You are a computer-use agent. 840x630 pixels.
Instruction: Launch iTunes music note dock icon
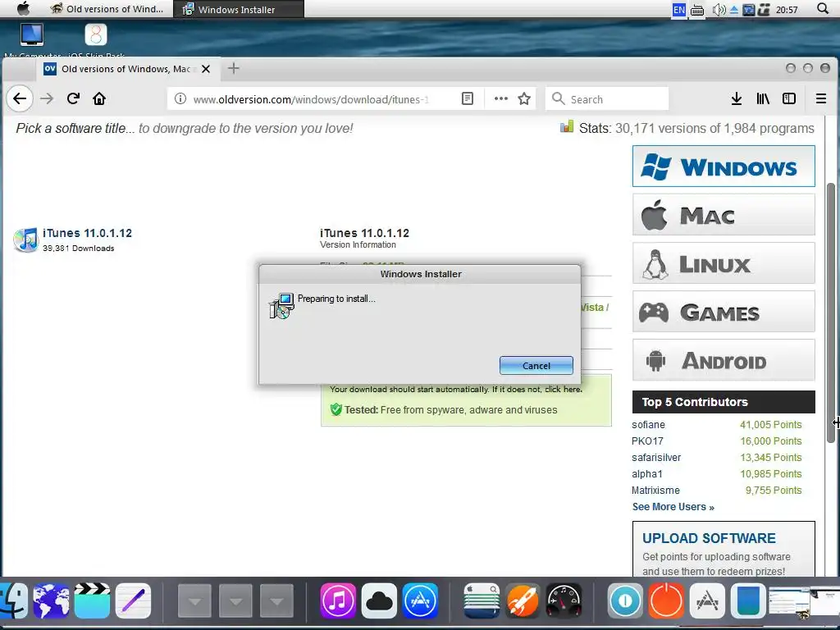tap(338, 600)
